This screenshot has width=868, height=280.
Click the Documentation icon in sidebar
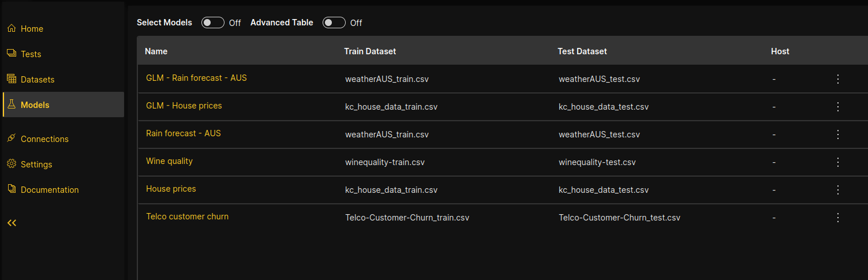click(12, 189)
